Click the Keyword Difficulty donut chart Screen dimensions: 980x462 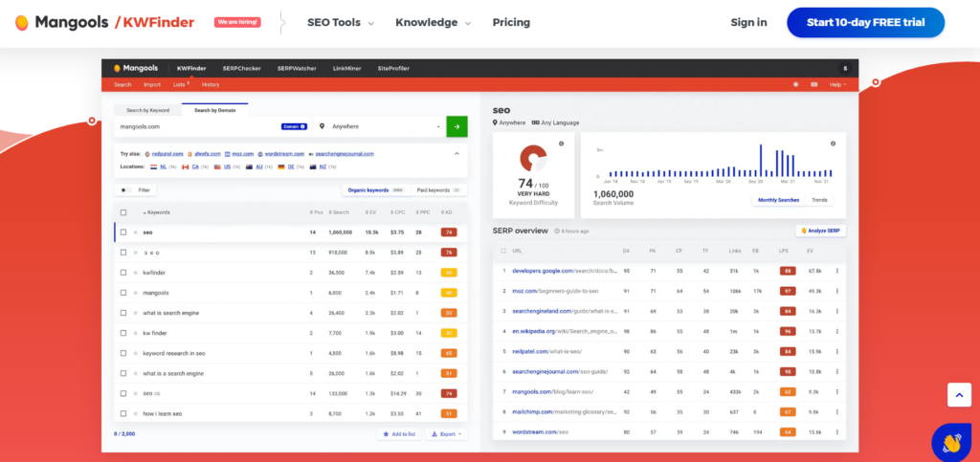click(533, 159)
